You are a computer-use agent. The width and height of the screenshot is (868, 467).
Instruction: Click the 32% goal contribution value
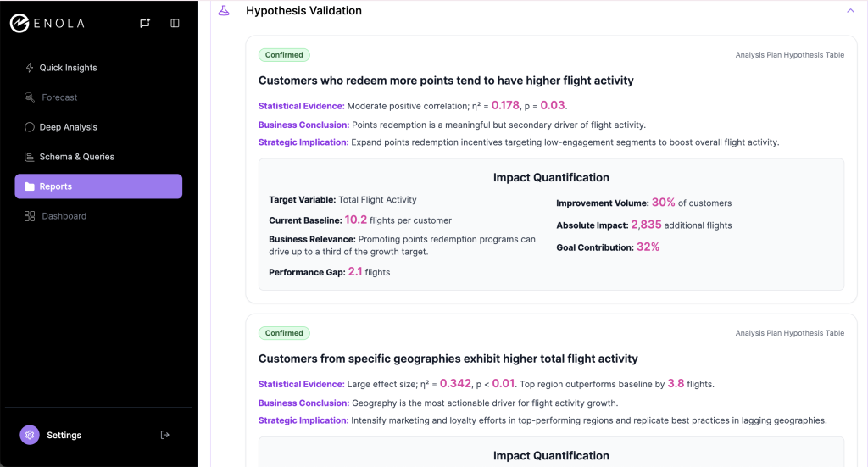648,247
